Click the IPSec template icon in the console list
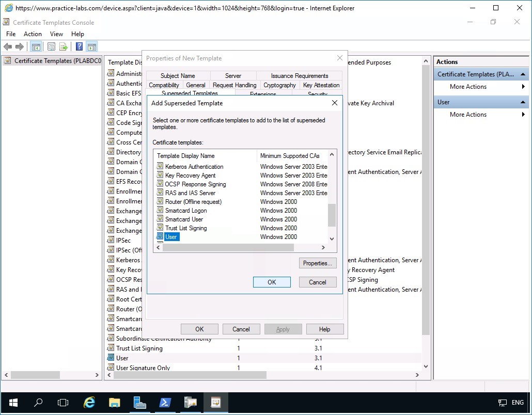 point(111,240)
